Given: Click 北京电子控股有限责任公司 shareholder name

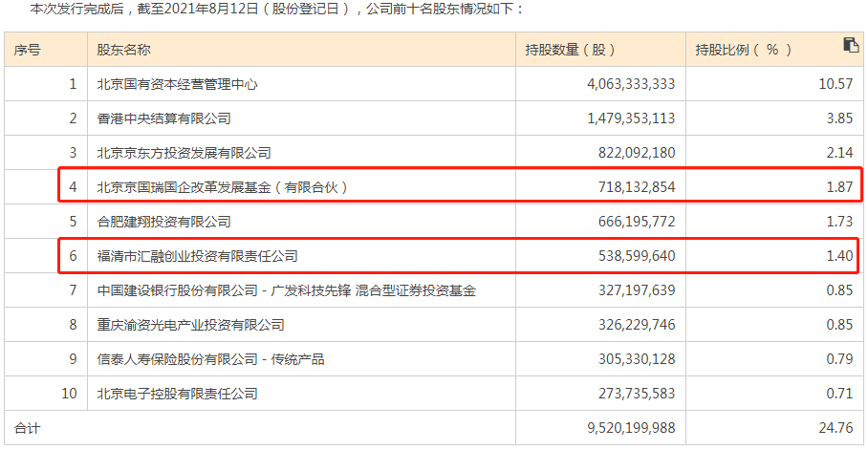Looking at the screenshot, I should pyautogui.click(x=177, y=393).
